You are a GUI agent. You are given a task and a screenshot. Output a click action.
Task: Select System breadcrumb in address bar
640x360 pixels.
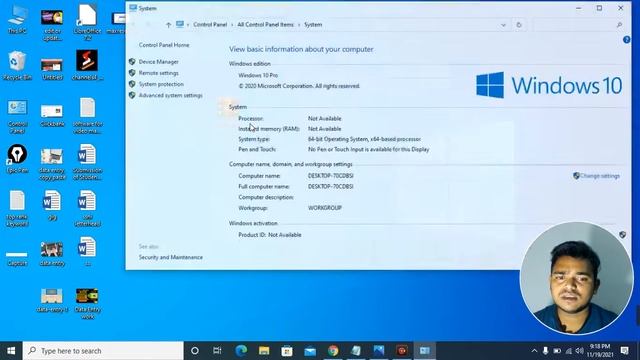point(313,24)
